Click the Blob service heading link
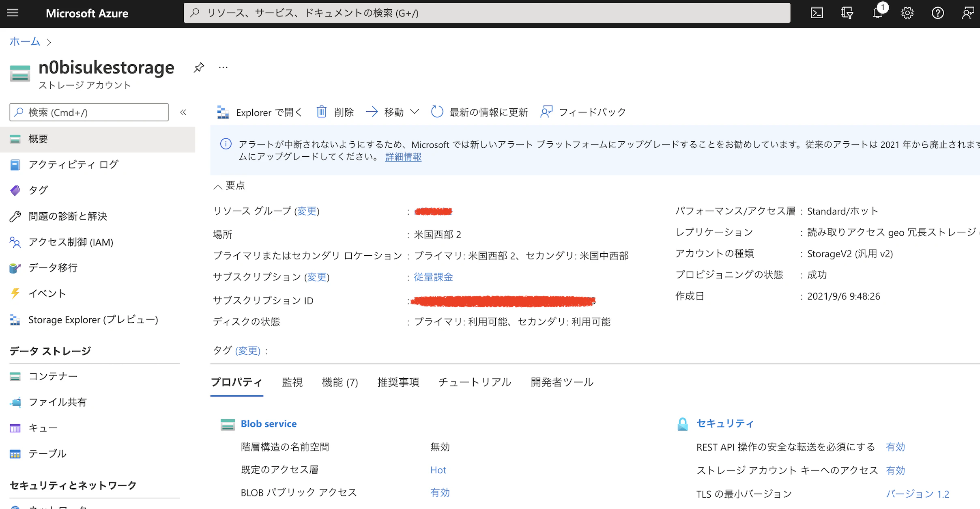Image resolution: width=980 pixels, height=509 pixels. click(269, 424)
